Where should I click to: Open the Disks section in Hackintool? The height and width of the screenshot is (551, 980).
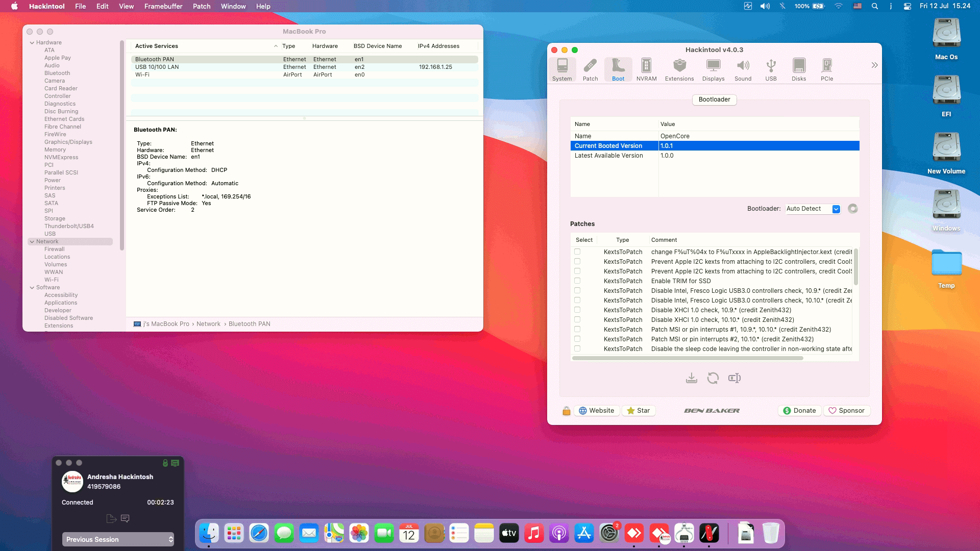click(x=799, y=70)
